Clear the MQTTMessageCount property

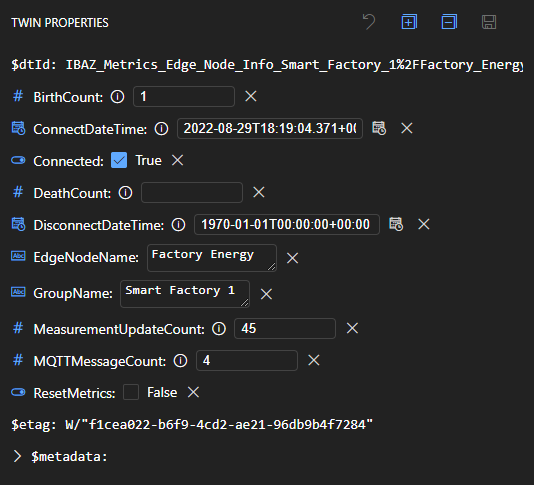coord(314,361)
